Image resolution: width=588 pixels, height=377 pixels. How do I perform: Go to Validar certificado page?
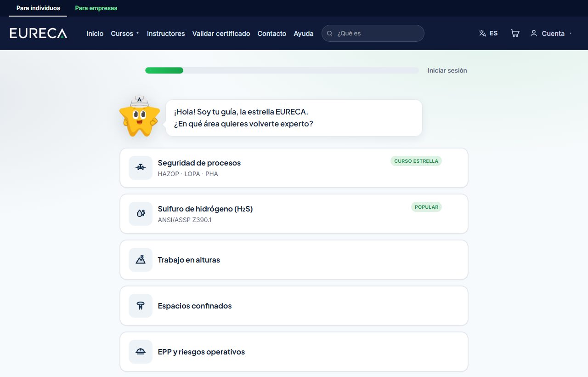(x=221, y=34)
